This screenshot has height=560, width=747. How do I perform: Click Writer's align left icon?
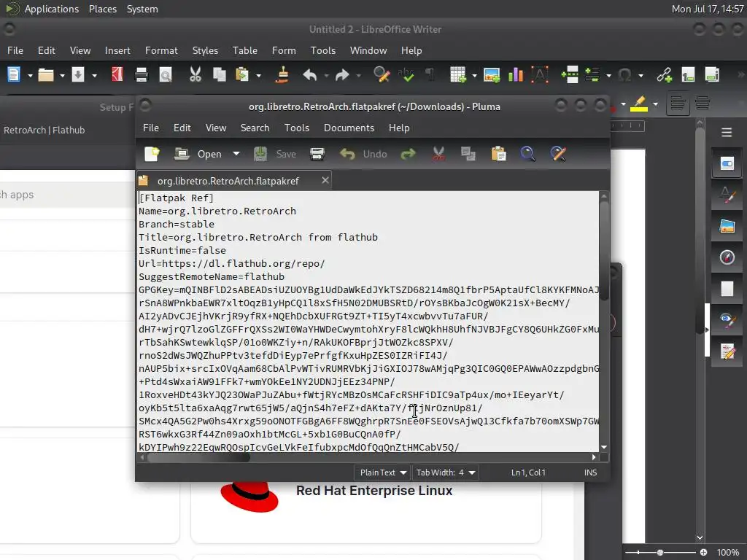678,103
